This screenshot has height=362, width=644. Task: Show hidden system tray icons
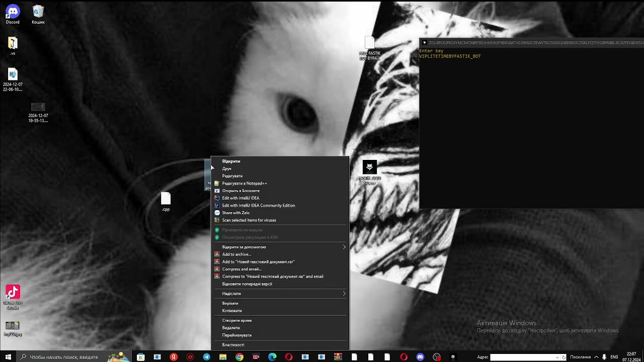596,357
